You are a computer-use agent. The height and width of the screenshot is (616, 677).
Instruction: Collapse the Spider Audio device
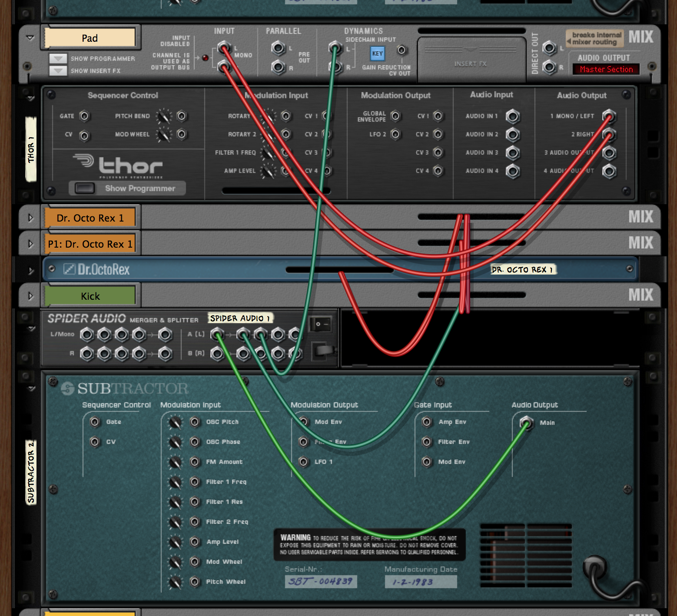pyautogui.click(x=31, y=329)
